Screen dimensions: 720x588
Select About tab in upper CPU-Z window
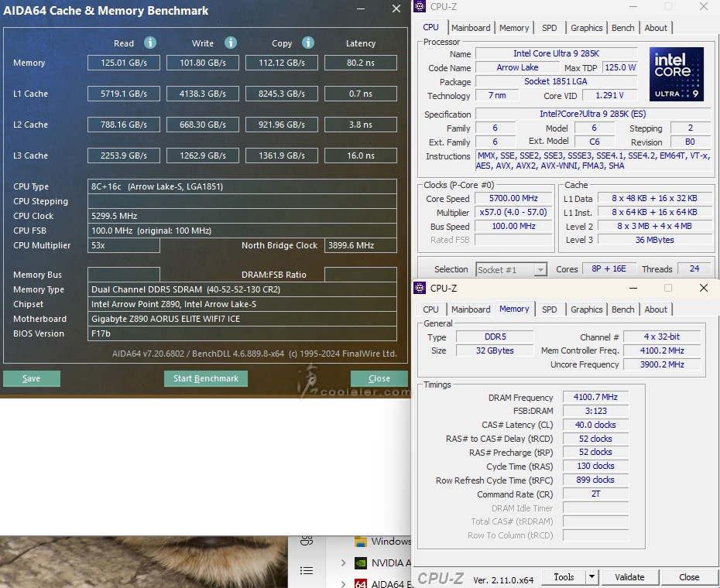pyautogui.click(x=656, y=28)
